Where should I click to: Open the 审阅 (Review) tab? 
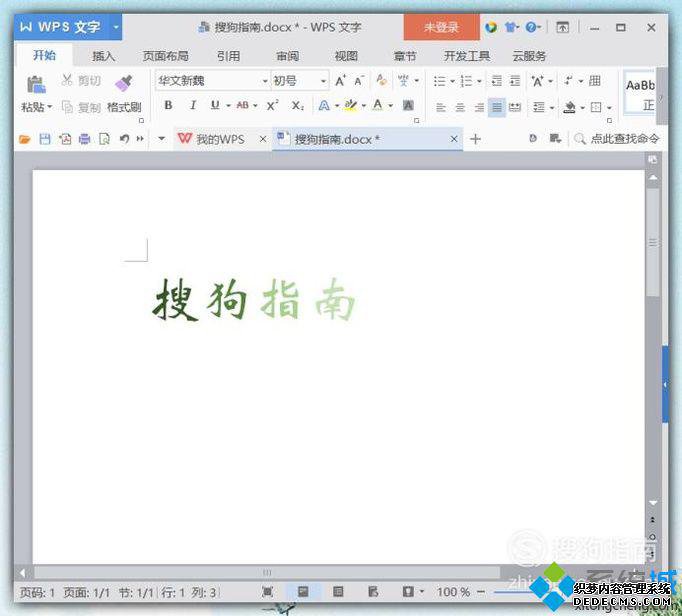(x=288, y=56)
